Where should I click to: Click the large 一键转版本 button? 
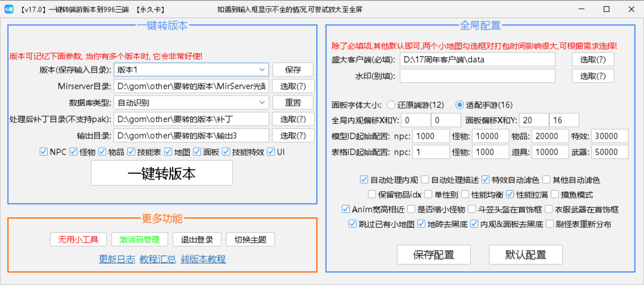(x=162, y=173)
